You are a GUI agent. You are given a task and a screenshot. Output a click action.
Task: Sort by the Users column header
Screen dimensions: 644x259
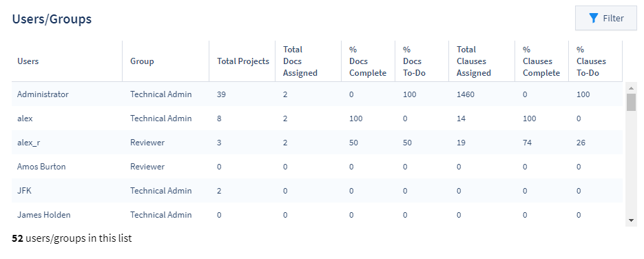tap(28, 61)
